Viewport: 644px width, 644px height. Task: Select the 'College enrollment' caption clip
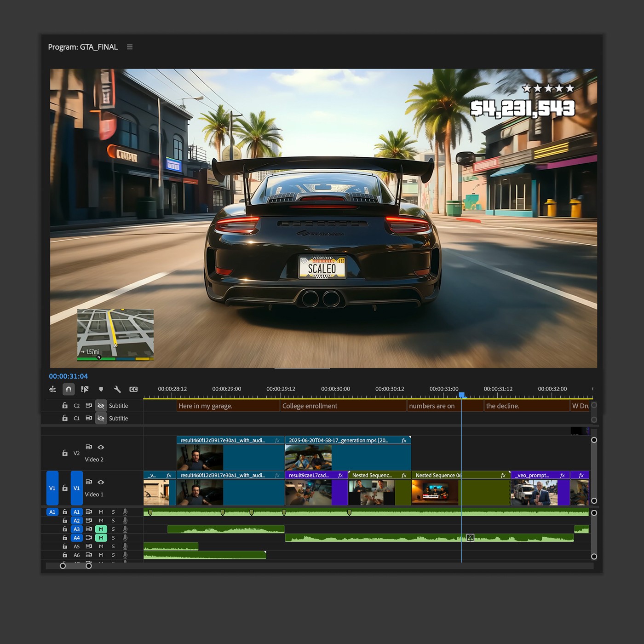pyautogui.click(x=343, y=406)
